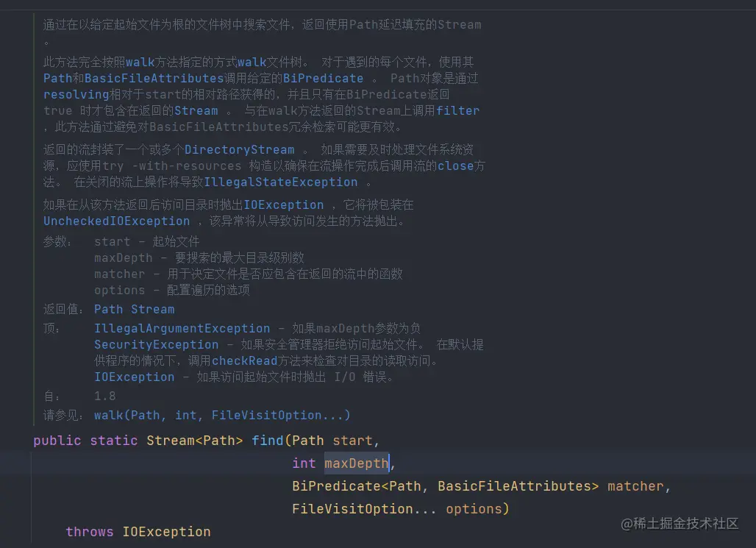Click the 参数： section label
Image resolution: width=756 pixels, height=548 pixels.
click(58, 242)
